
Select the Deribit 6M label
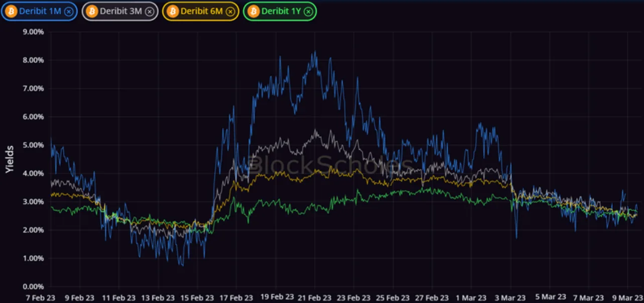202,11
